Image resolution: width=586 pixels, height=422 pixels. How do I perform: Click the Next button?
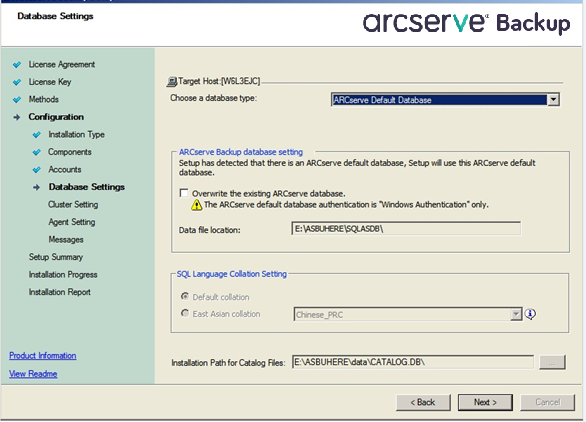485,403
